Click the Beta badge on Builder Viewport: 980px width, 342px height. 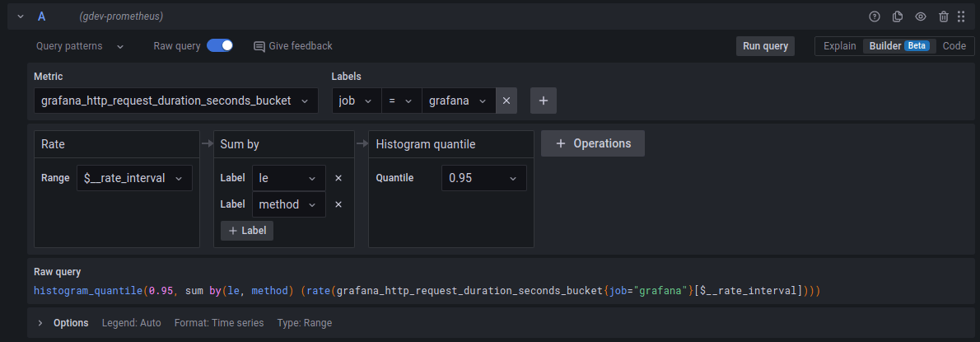point(917,46)
